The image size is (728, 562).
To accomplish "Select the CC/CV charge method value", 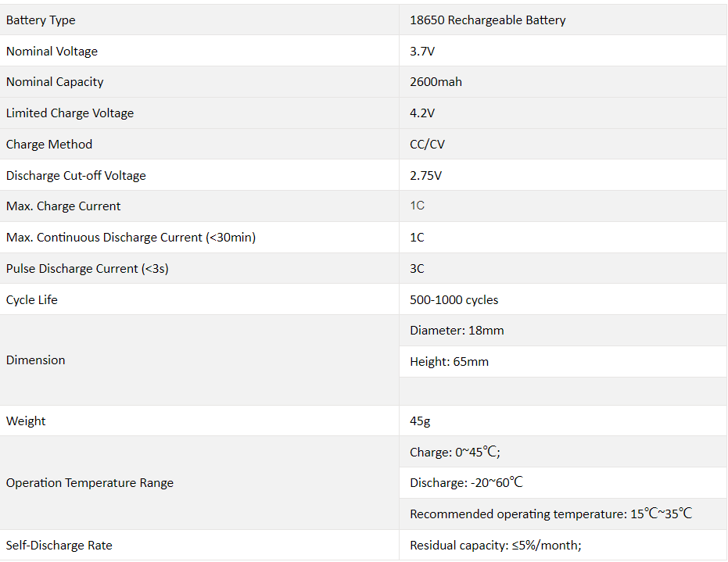I will coord(427,145).
